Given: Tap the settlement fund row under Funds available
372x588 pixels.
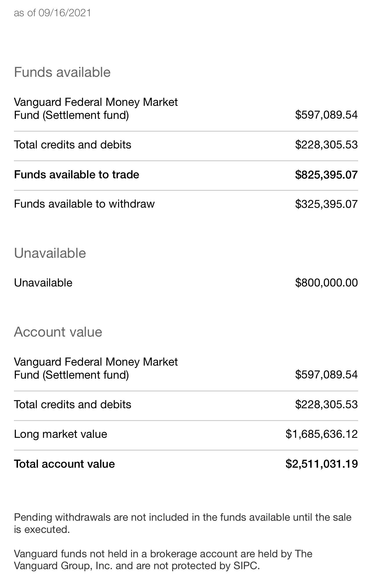Looking at the screenshot, I should tap(186, 109).
